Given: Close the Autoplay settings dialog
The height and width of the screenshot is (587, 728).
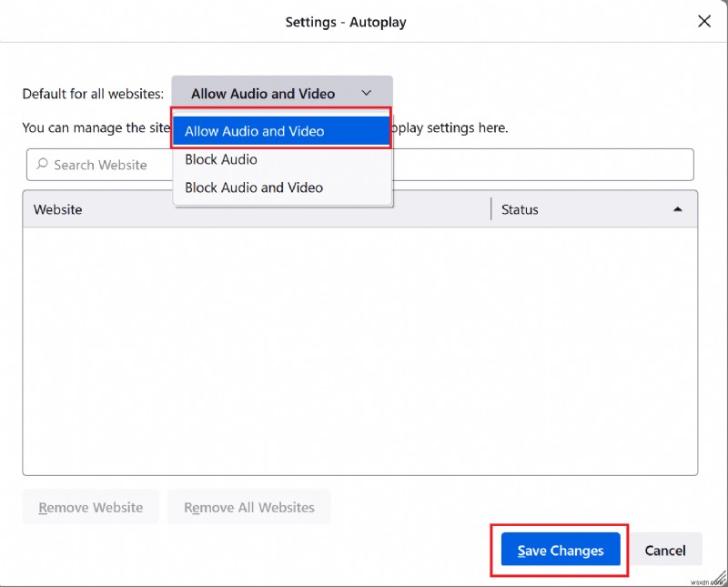Looking at the screenshot, I should pos(703,22).
